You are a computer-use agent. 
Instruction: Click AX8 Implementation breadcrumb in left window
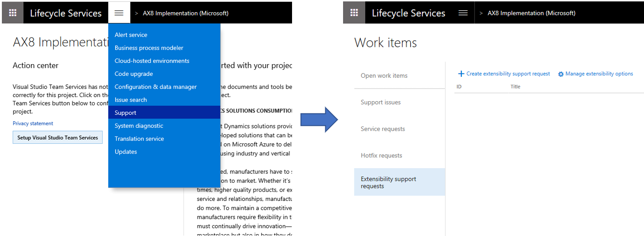(x=186, y=13)
